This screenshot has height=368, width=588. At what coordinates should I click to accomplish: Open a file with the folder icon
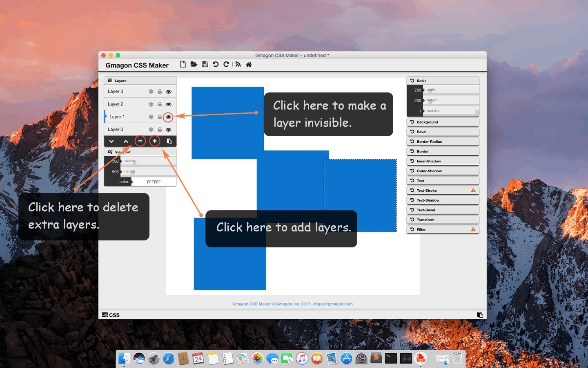(194, 64)
